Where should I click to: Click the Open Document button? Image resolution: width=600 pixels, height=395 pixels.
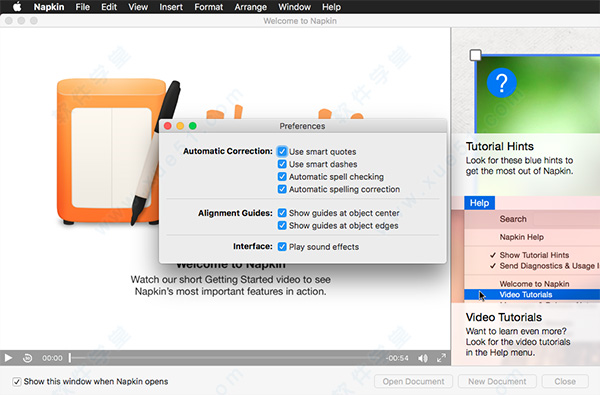(413, 381)
